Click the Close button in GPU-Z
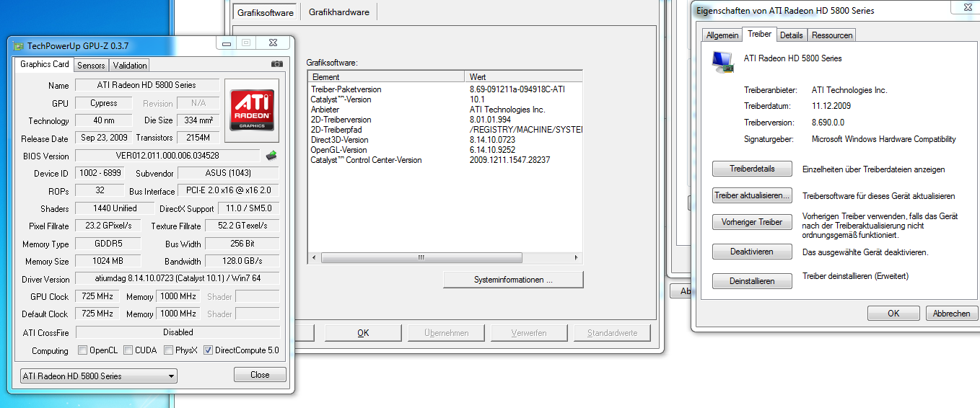980x408 pixels. click(260, 375)
